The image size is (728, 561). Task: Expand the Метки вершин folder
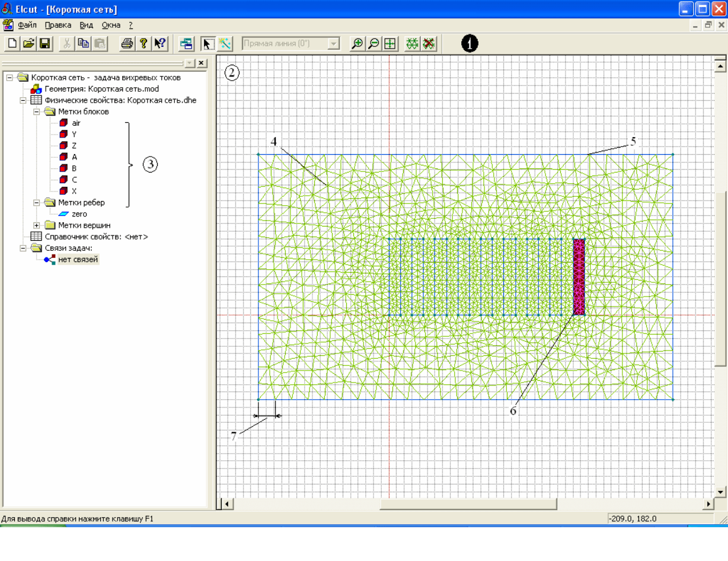(37, 225)
